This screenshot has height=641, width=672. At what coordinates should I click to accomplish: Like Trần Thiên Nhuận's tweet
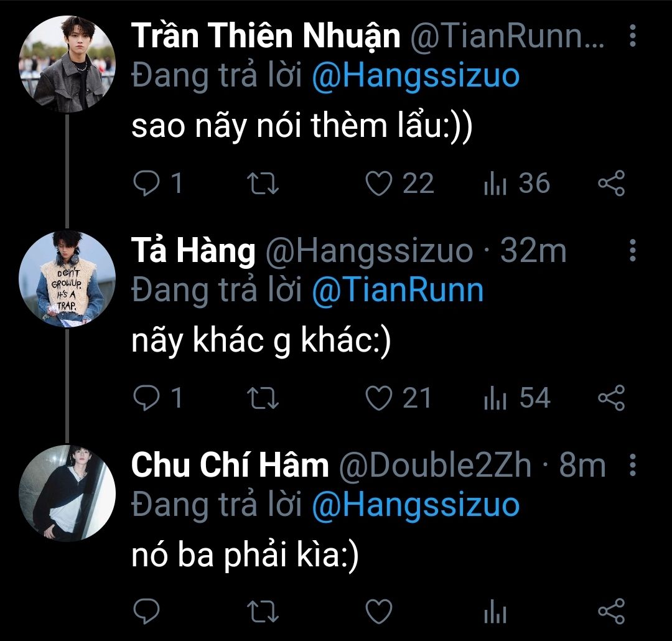(x=378, y=184)
